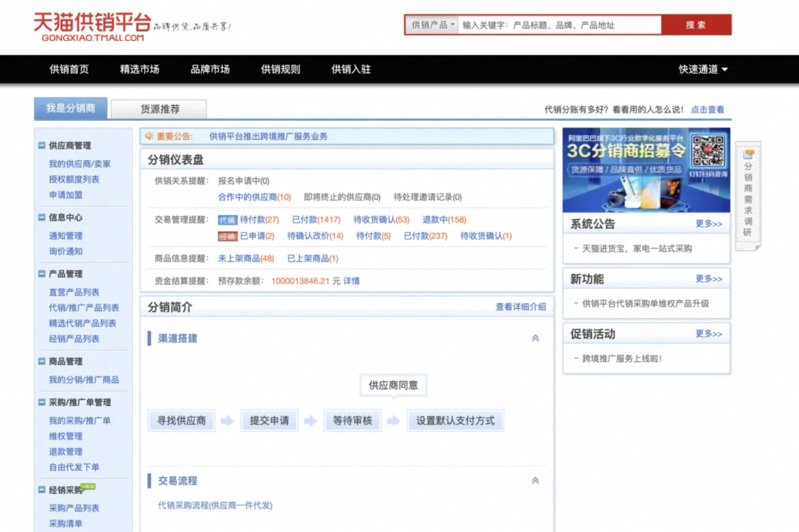Click the 代销 blue tag icon
This screenshot has height=532, width=799.
pyautogui.click(x=227, y=220)
